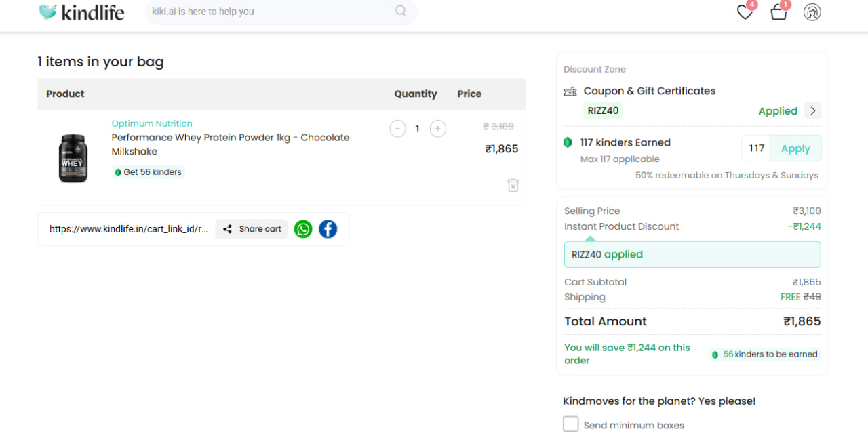Open the wishlist heart icon
The image size is (868, 448).
(745, 12)
